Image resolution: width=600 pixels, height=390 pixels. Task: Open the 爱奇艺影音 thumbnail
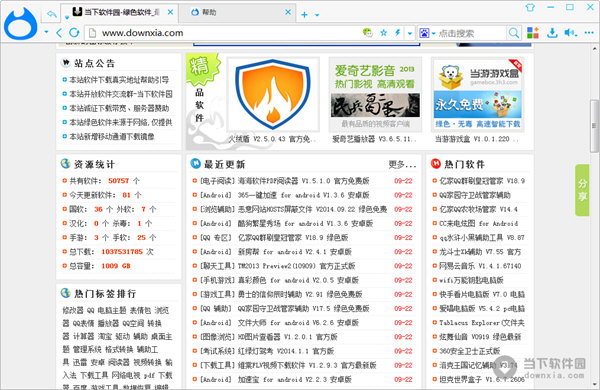(375, 94)
